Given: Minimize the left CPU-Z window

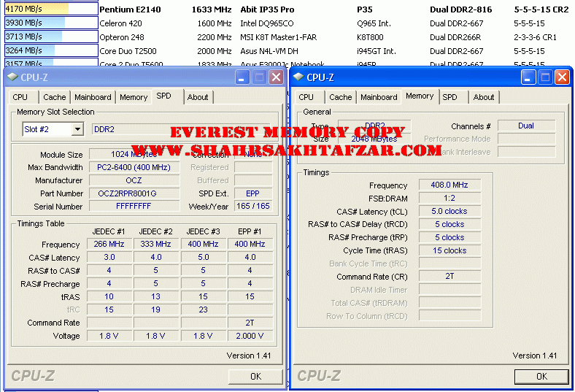Looking at the screenshot, I should click(x=242, y=77).
